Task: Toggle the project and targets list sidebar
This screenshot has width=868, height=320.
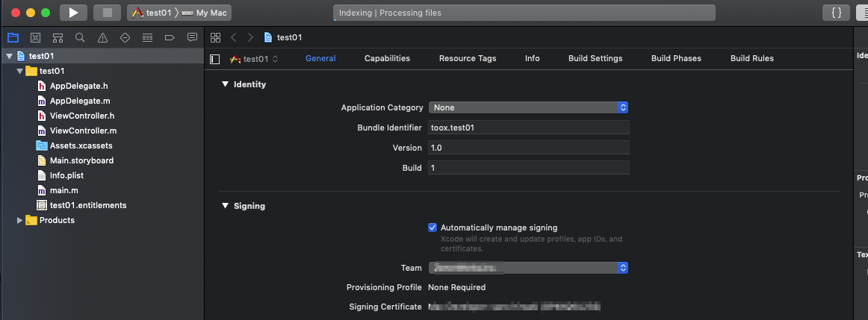Action: pyautogui.click(x=215, y=59)
